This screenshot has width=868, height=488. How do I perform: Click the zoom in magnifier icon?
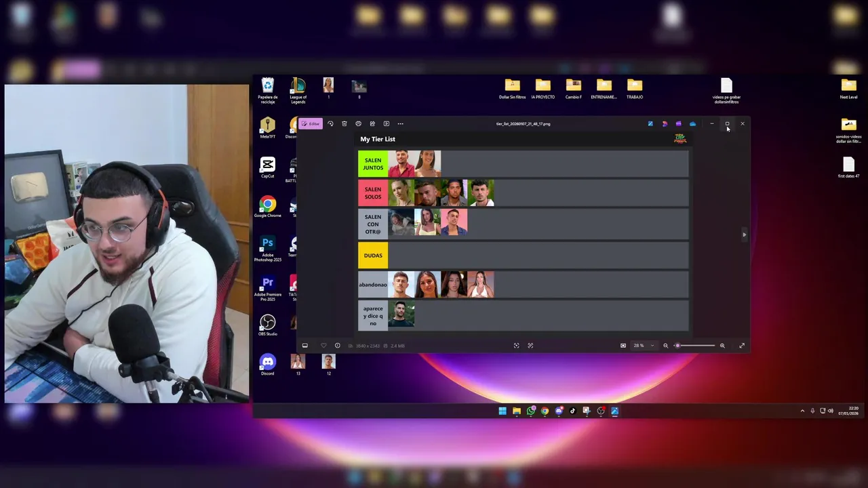[x=722, y=346]
